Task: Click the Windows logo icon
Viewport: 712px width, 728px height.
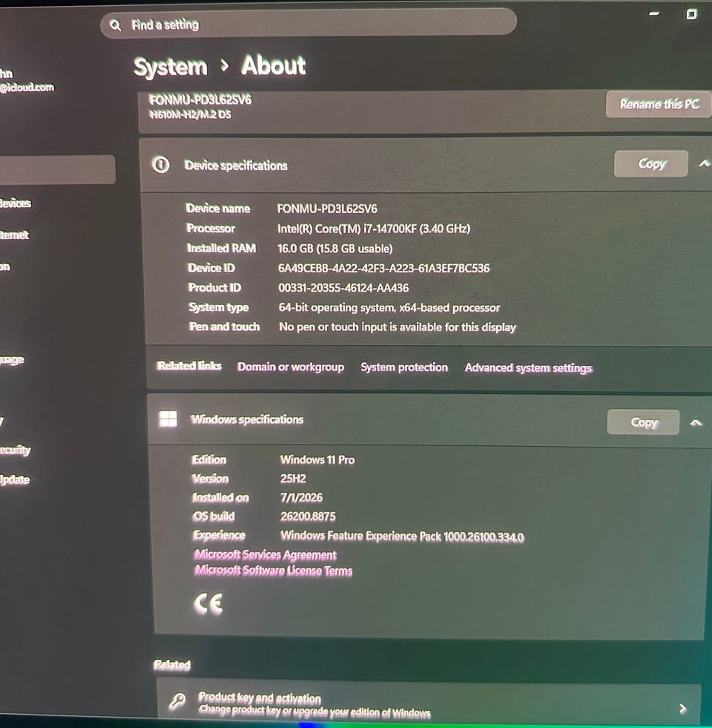Action: (168, 419)
